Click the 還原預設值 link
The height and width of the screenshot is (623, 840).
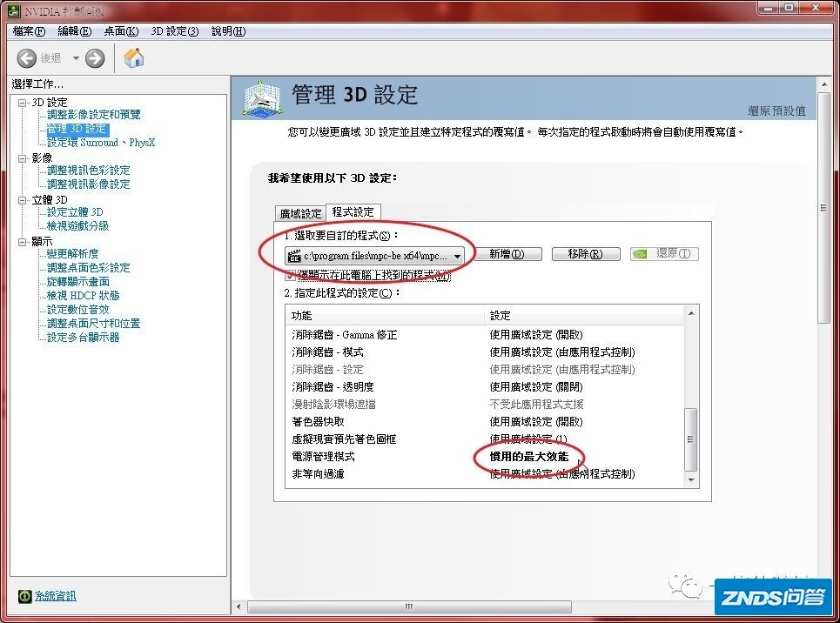tap(776, 111)
